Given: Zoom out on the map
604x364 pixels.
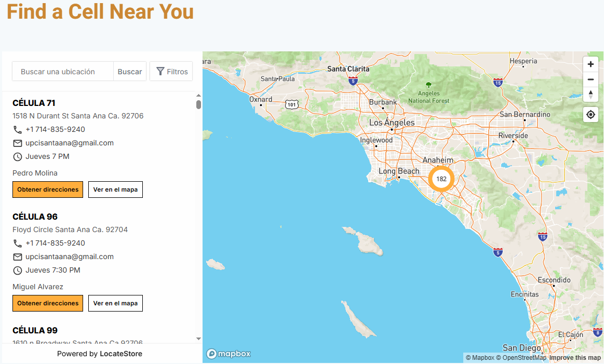Looking at the screenshot, I should click(590, 79).
